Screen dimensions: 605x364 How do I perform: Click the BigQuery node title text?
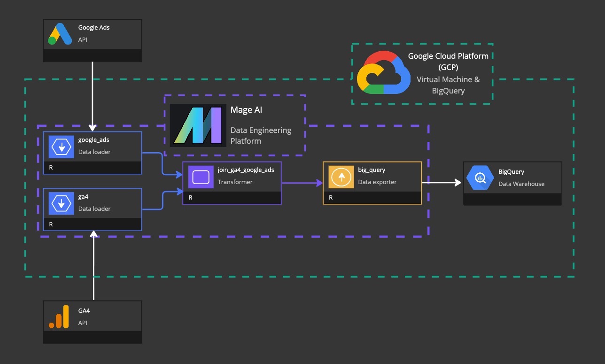click(511, 172)
